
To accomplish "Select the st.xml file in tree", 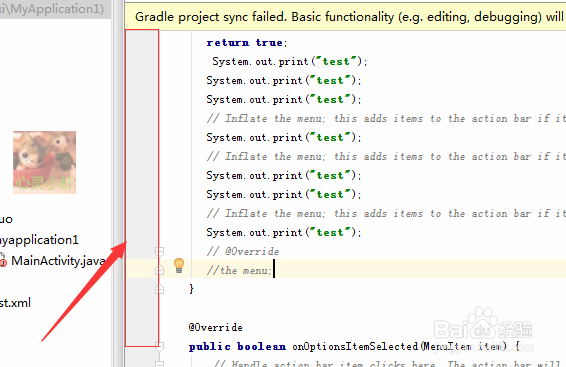I will point(15,302).
